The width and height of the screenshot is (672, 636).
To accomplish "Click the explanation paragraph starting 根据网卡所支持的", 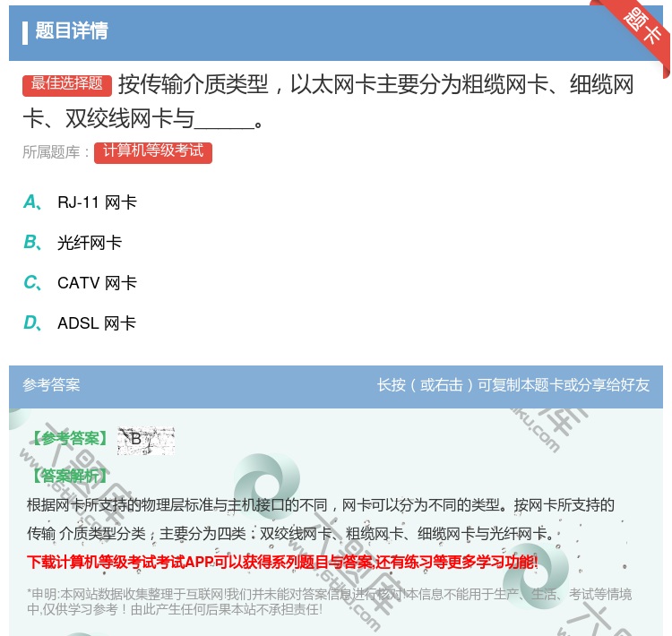I will coord(321,519).
